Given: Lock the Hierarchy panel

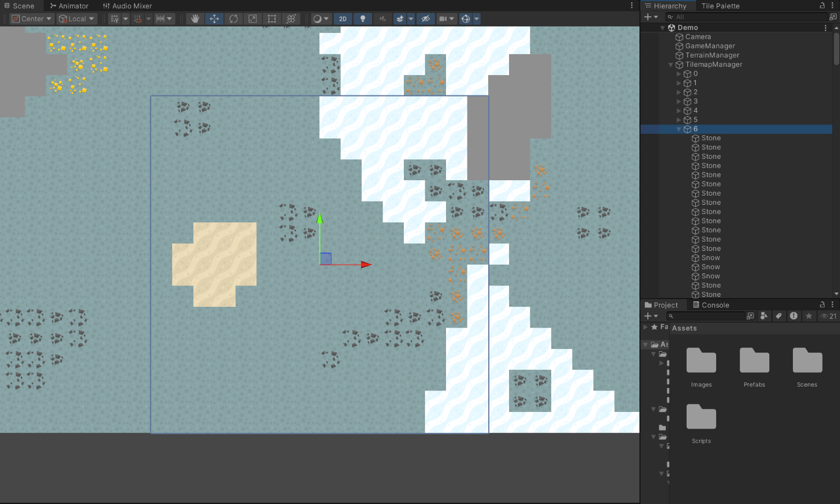Looking at the screenshot, I should 822,5.
